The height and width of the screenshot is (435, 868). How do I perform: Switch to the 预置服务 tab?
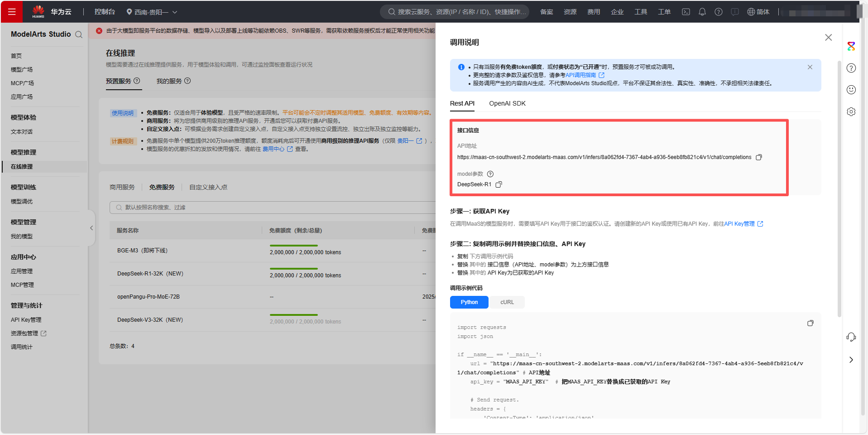coord(118,81)
